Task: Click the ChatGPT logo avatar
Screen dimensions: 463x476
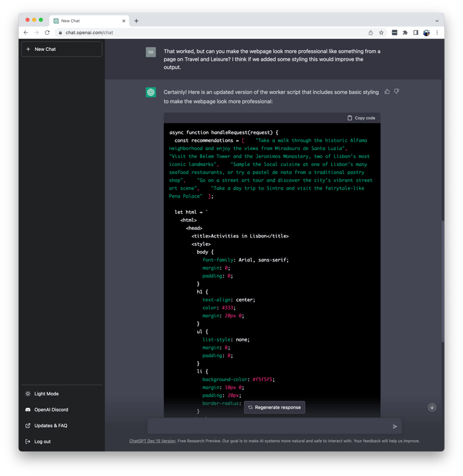Action: (151, 92)
